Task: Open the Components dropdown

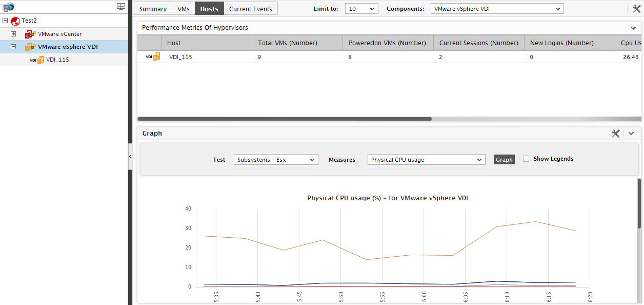Action: tap(497, 9)
